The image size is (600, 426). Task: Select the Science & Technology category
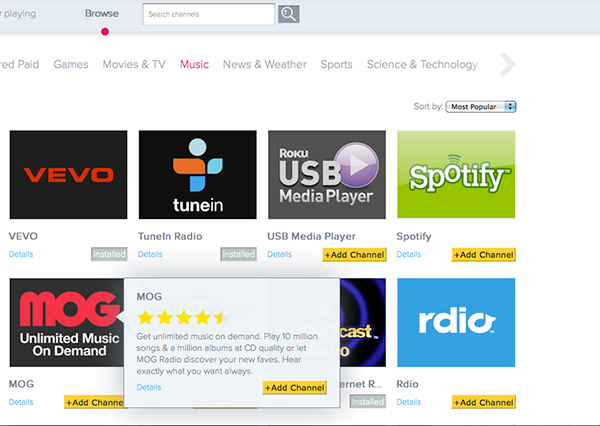[422, 64]
